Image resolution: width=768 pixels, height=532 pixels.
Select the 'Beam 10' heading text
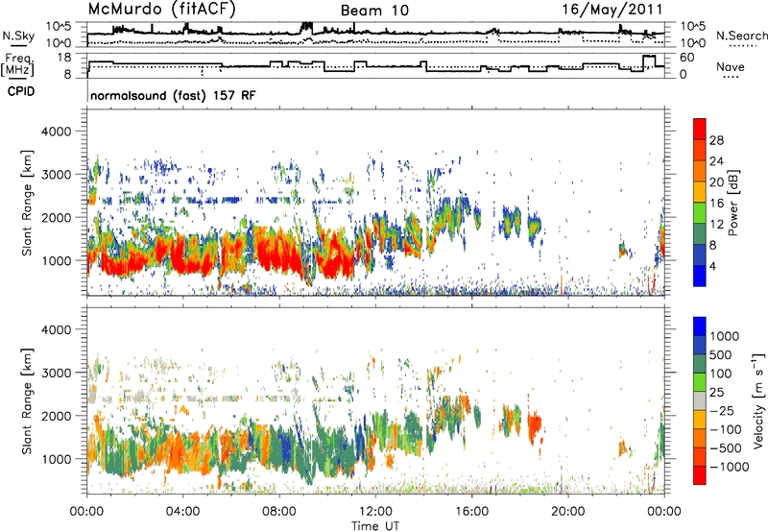tap(374, 11)
